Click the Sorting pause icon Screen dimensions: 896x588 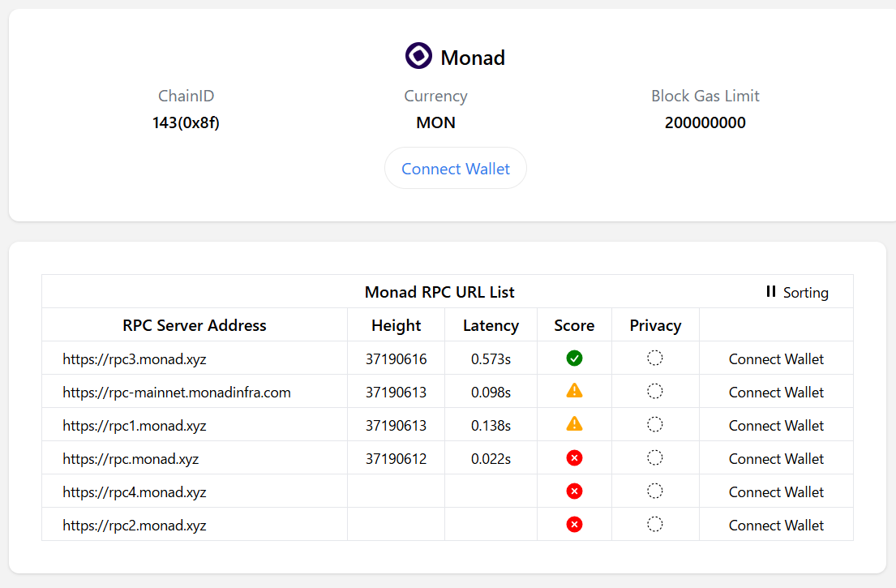pos(771,291)
